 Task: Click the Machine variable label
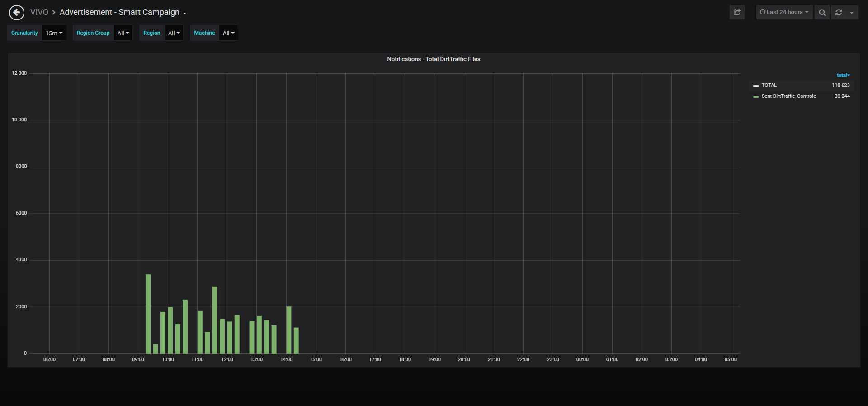click(204, 33)
